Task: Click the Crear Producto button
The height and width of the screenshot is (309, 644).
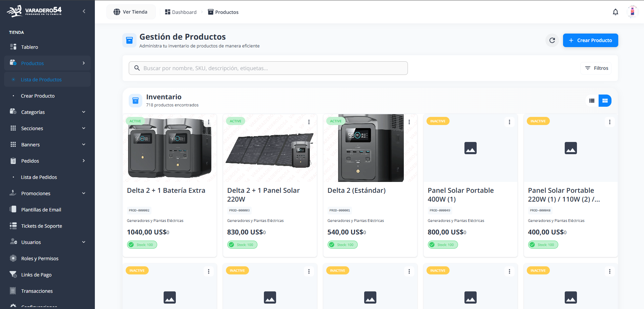Action: (590, 40)
